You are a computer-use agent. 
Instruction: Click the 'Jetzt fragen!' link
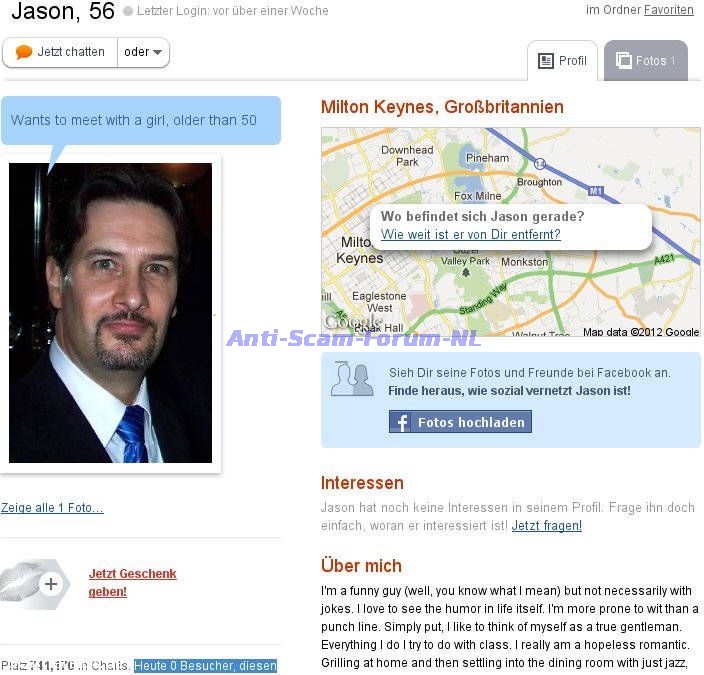pyautogui.click(x=547, y=525)
